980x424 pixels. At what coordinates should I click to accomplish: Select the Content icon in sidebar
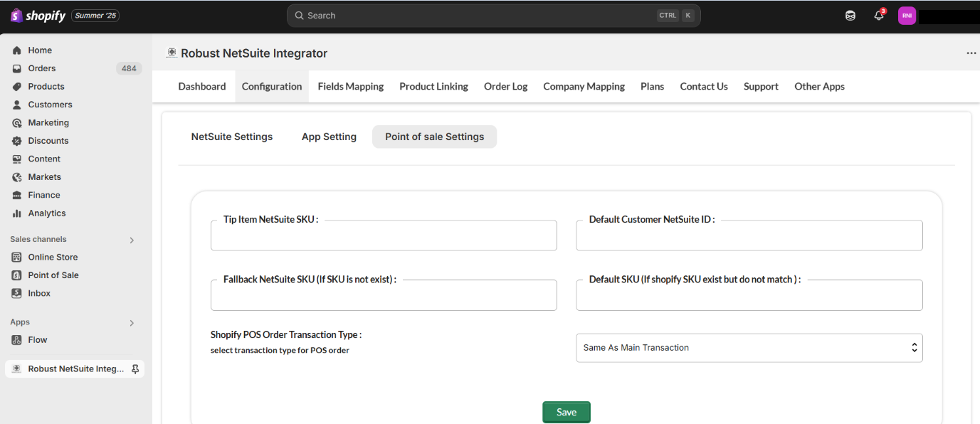coord(17,159)
